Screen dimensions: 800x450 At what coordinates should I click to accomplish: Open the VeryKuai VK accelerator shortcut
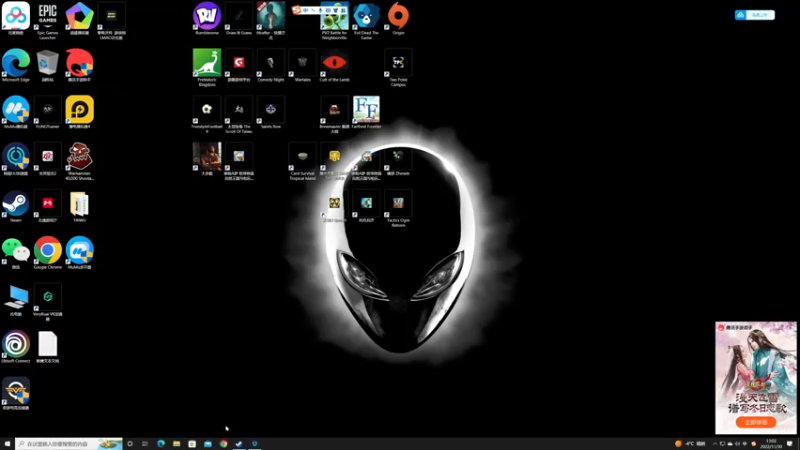click(47, 302)
